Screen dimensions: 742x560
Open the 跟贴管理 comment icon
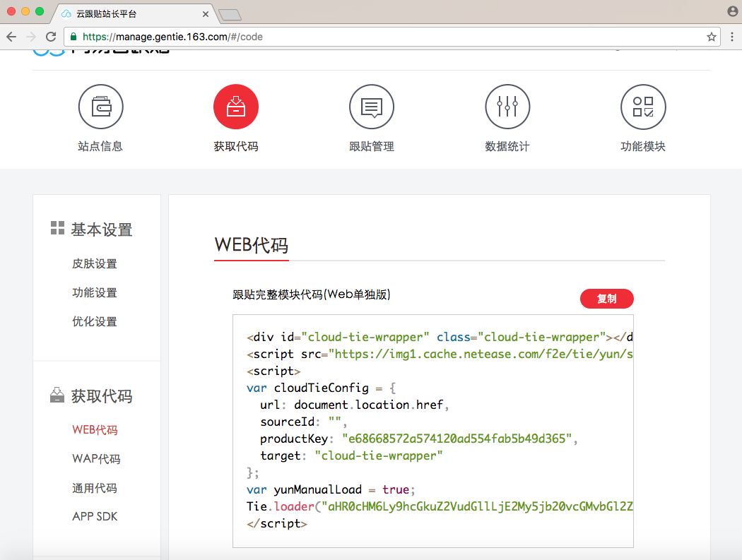pyautogui.click(x=371, y=107)
